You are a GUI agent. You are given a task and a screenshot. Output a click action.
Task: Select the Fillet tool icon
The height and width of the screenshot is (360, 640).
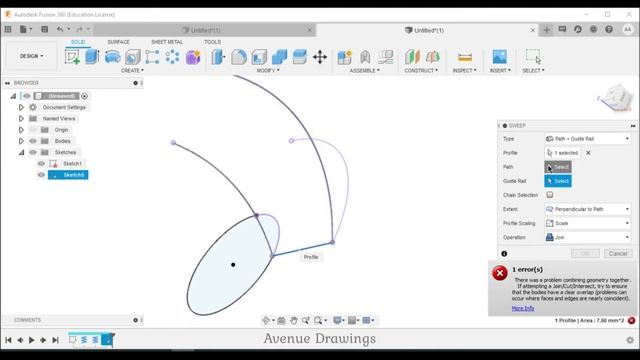click(x=239, y=57)
